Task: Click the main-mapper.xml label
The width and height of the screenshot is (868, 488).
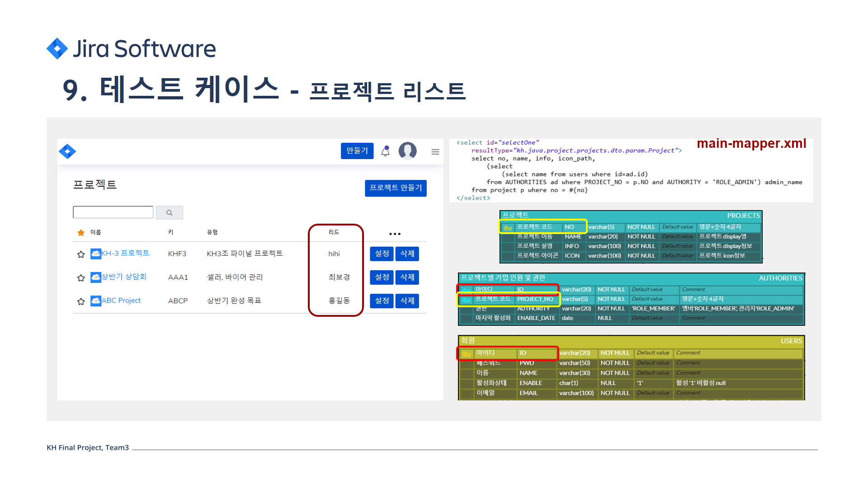Action: click(751, 144)
